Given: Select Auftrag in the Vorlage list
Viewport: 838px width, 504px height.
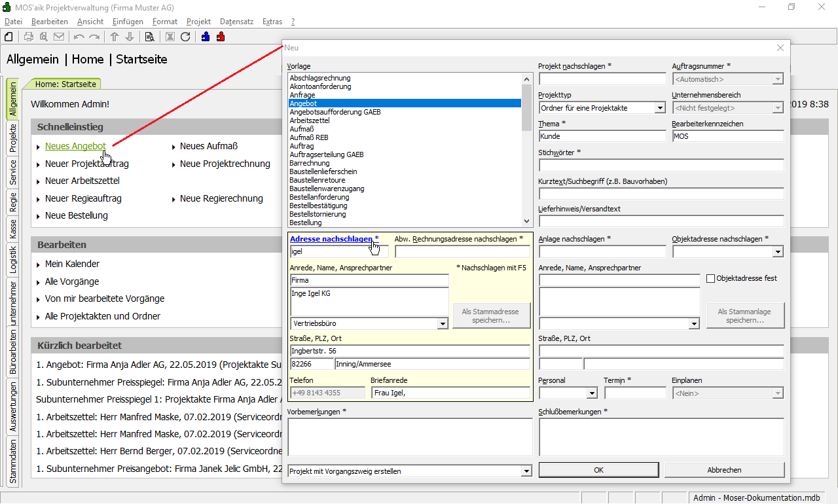Looking at the screenshot, I should coord(302,146).
